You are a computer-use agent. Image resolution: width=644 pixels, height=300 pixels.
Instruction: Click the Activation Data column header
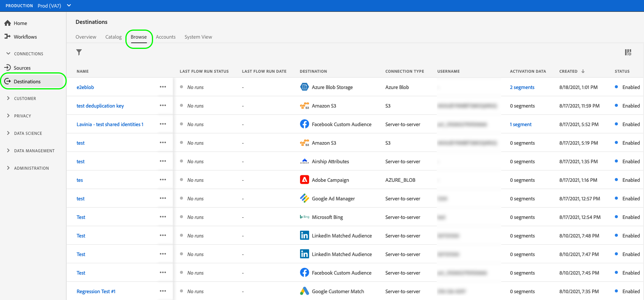click(528, 71)
